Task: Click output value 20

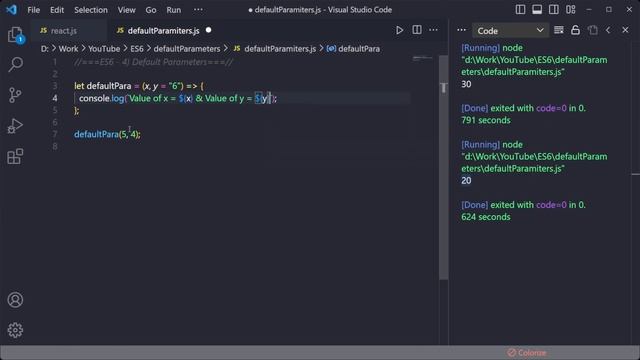Action: [x=466, y=180]
